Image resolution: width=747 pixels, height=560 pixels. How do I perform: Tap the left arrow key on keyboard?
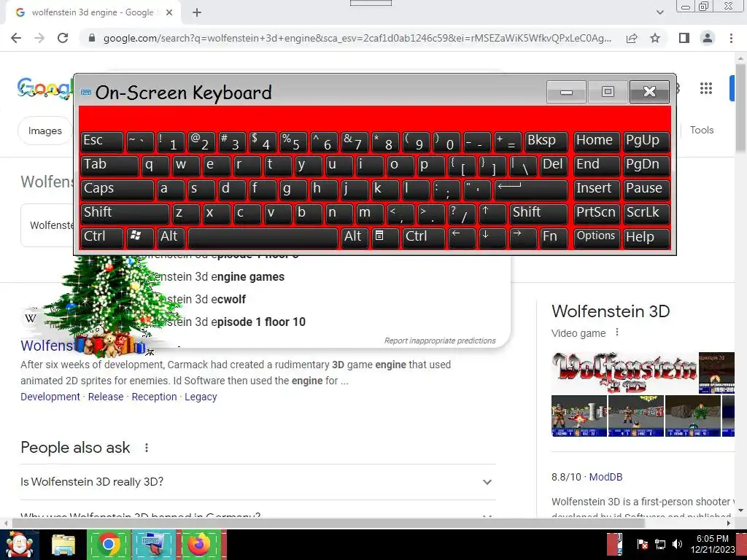[462, 238]
